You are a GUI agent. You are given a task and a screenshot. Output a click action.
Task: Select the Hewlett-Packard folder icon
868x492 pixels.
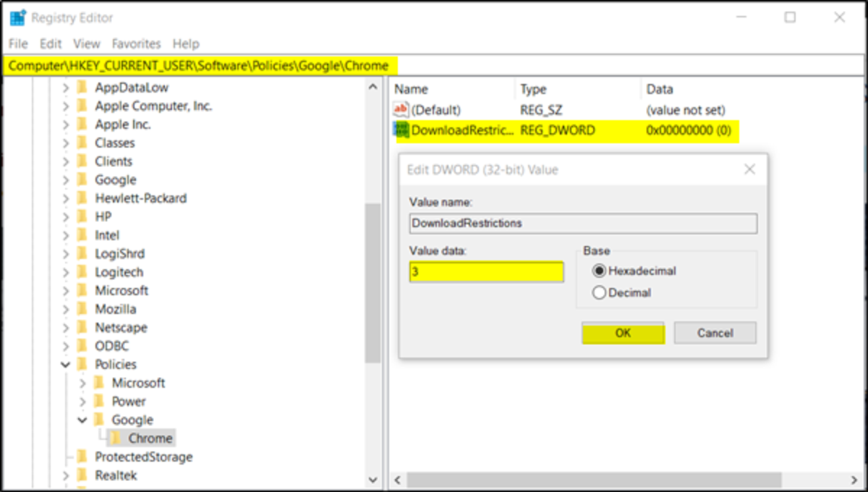[x=84, y=198]
